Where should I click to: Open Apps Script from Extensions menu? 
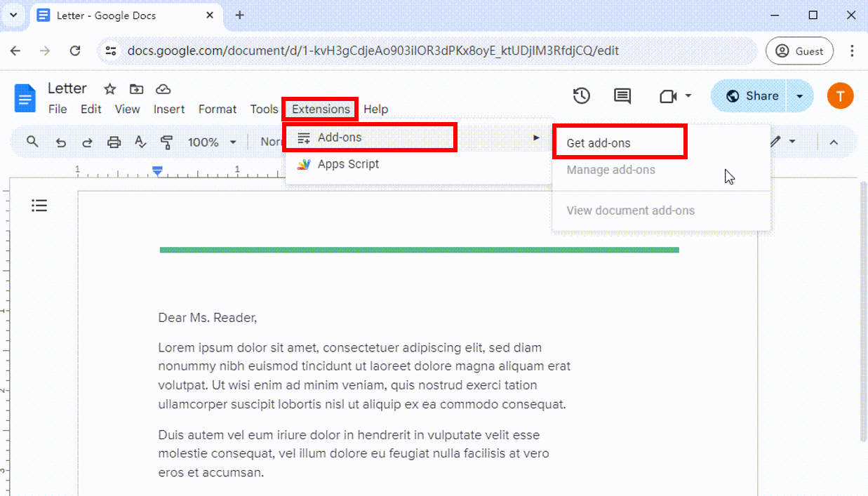point(420,164)
